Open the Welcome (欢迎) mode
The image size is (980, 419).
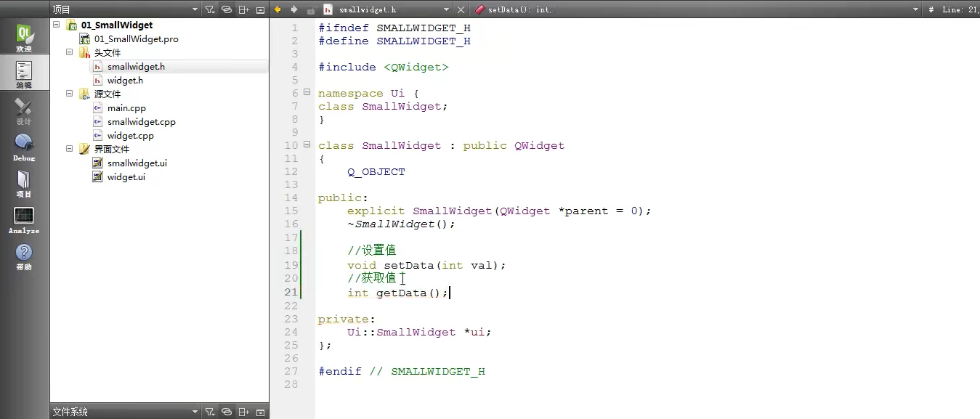click(x=24, y=38)
